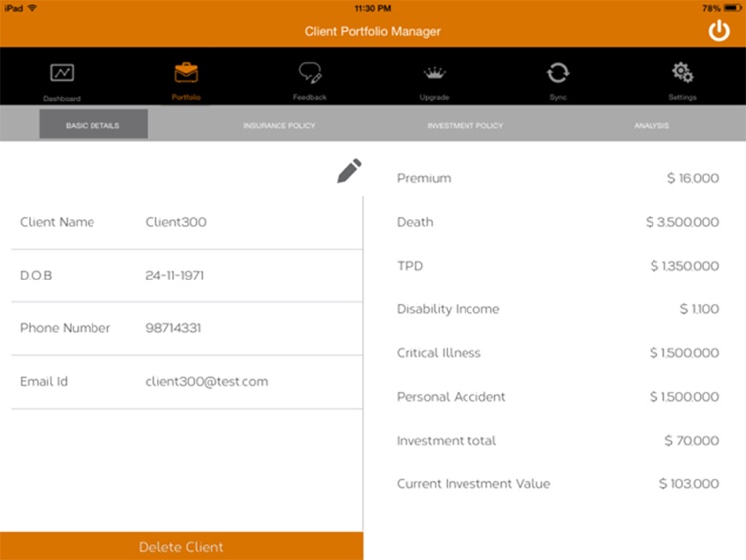Tap the Critical Illness amount
The image size is (746, 560).
[x=684, y=353]
